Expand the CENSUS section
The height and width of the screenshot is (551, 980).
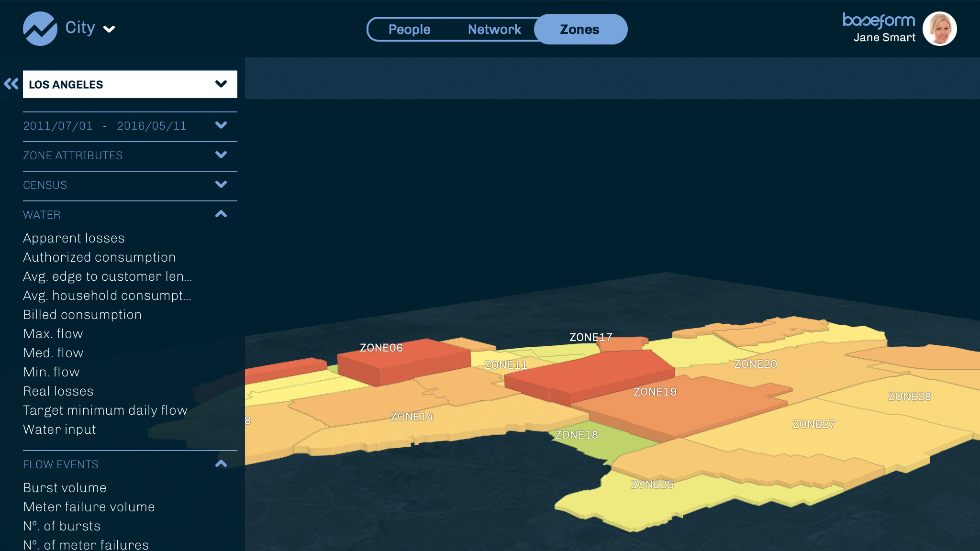point(130,185)
